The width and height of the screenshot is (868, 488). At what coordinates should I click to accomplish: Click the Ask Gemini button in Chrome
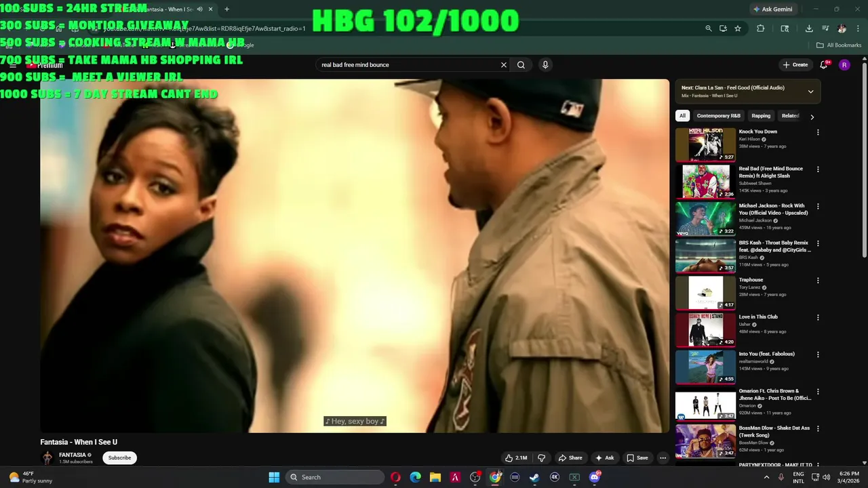pyautogui.click(x=772, y=9)
